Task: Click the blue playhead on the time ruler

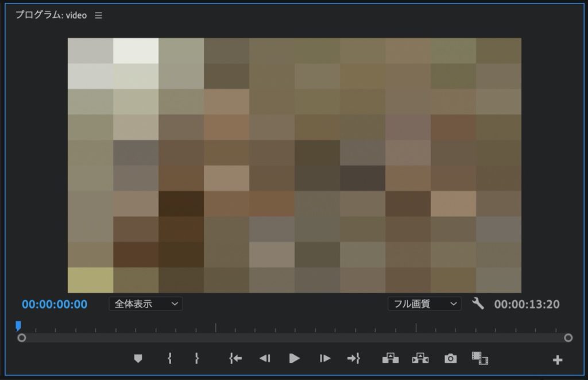Action: (18, 326)
